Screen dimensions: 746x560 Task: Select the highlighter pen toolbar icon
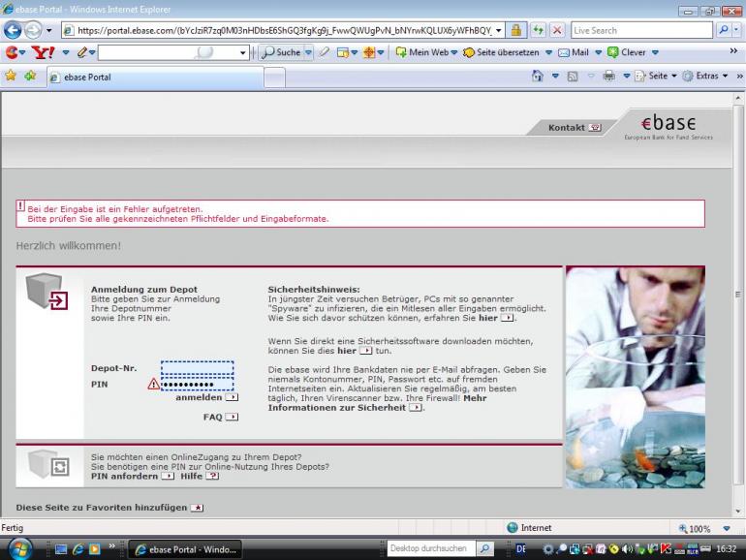(x=325, y=52)
